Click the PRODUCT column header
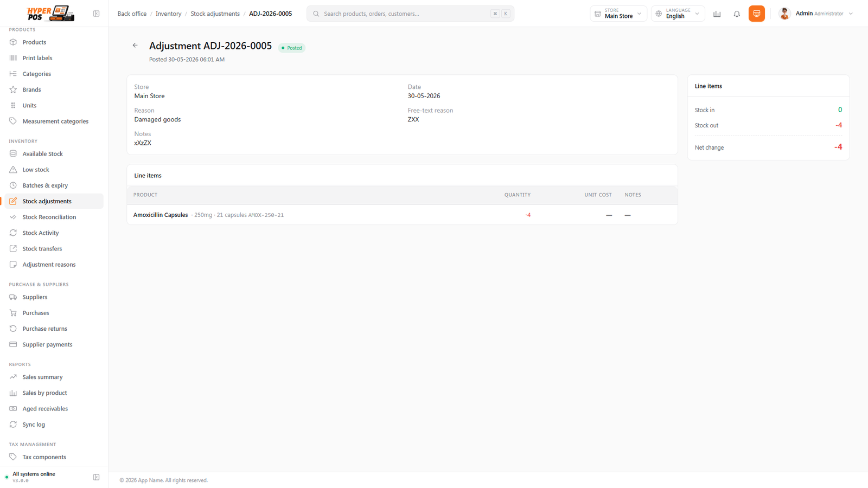 click(x=145, y=195)
